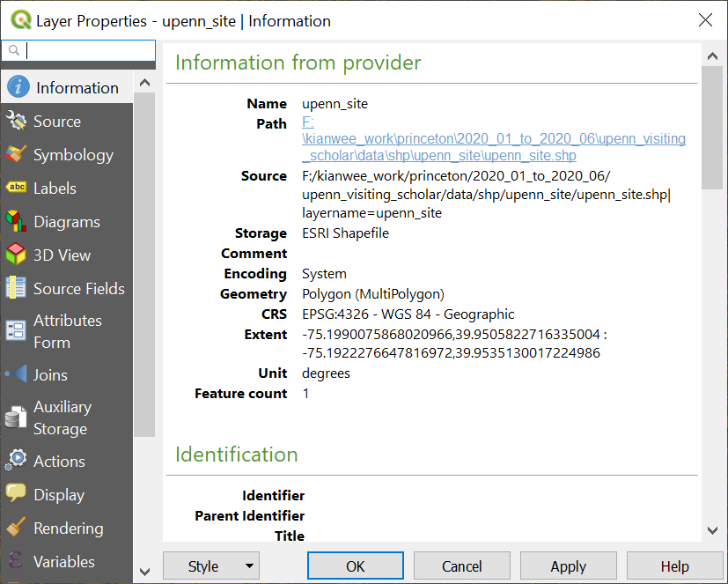This screenshot has height=584, width=728.
Task: Click the Apply button
Action: (x=568, y=566)
